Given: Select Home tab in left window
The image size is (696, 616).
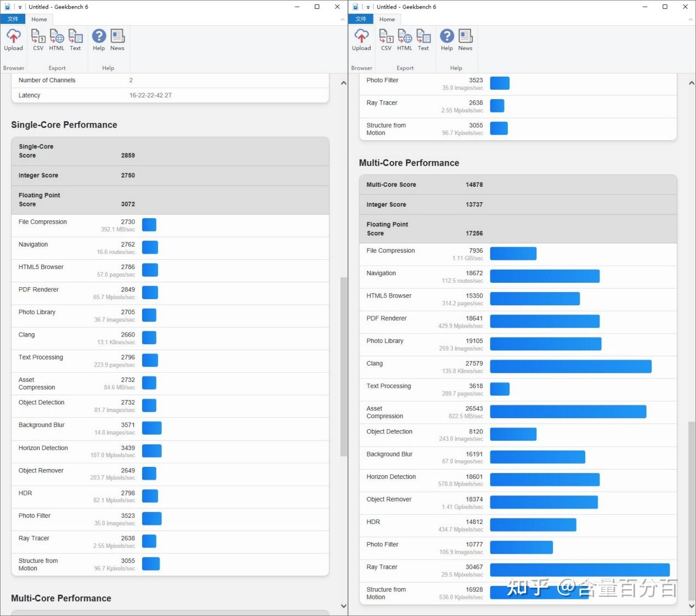Looking at the screenshot, I should (x=39, y=19).
